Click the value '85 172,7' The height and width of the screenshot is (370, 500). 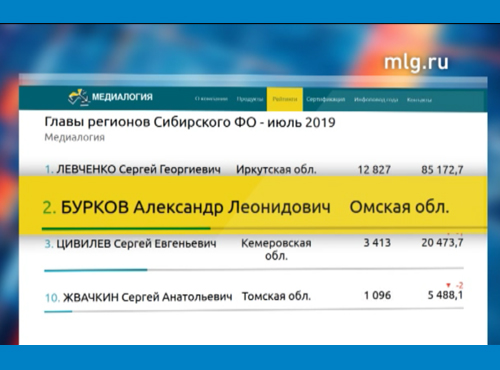pyautogui.click(x=442, y=170)
